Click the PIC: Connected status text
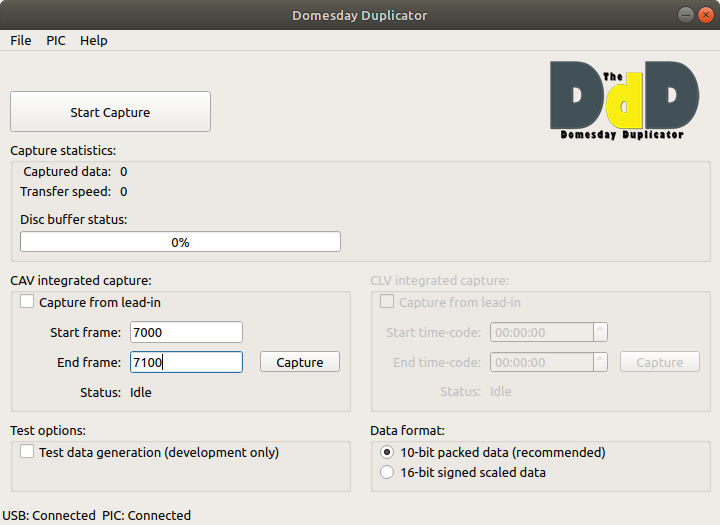 [146, 515]
